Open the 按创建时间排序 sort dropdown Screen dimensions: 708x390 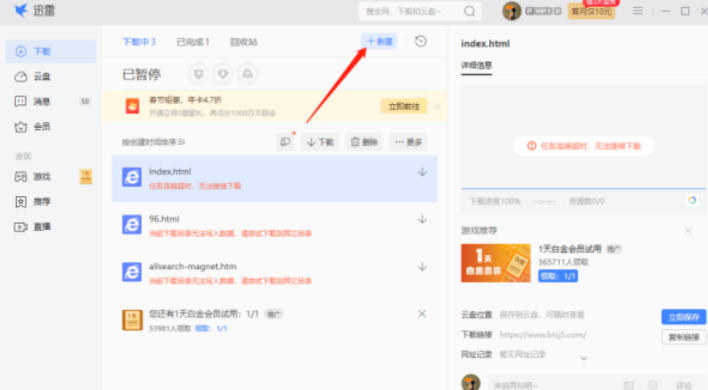click(153, 142)
